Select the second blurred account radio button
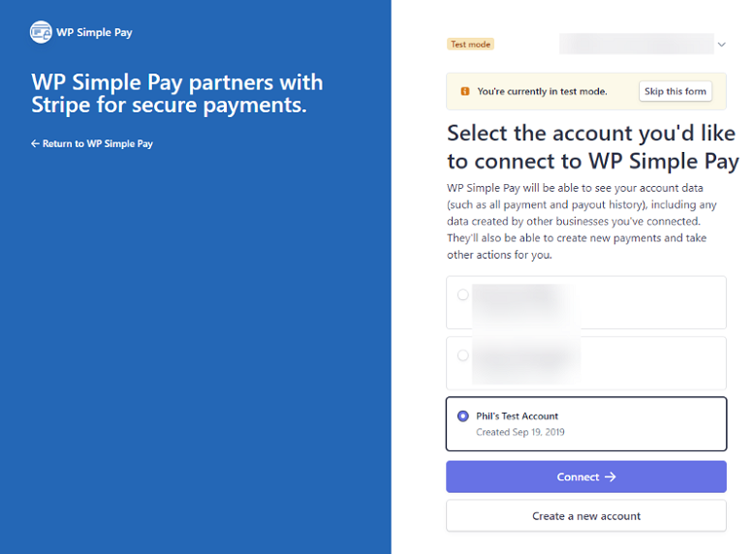The image size is (756, 554). [x=463, y=355]
